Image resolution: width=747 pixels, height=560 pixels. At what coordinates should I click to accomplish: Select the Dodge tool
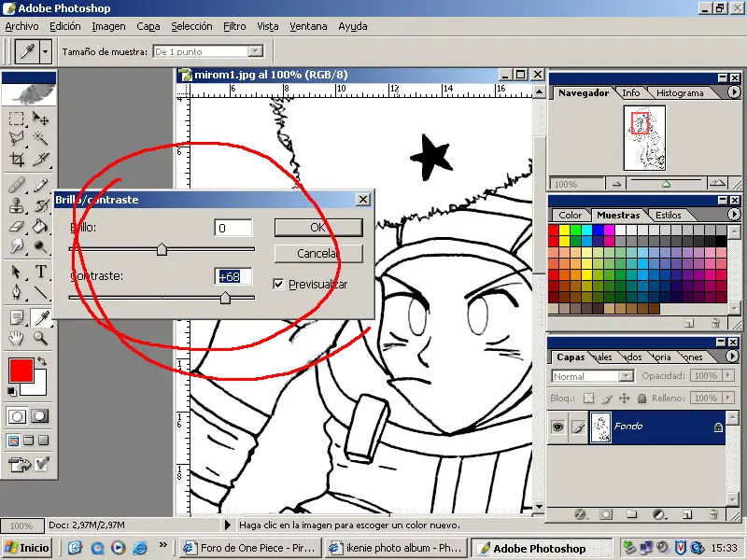tap(40, 246)
